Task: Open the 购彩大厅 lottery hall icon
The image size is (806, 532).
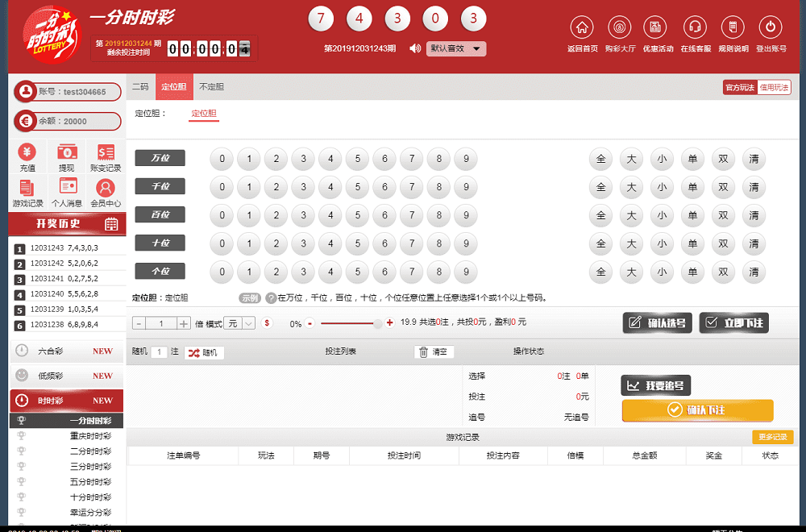Action: tap(619, 27)
